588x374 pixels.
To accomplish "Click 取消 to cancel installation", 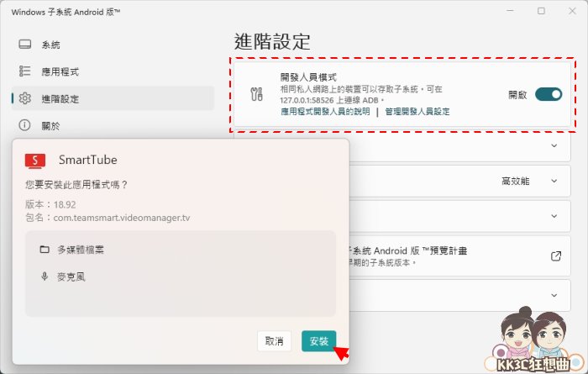I will coord(274,341).
